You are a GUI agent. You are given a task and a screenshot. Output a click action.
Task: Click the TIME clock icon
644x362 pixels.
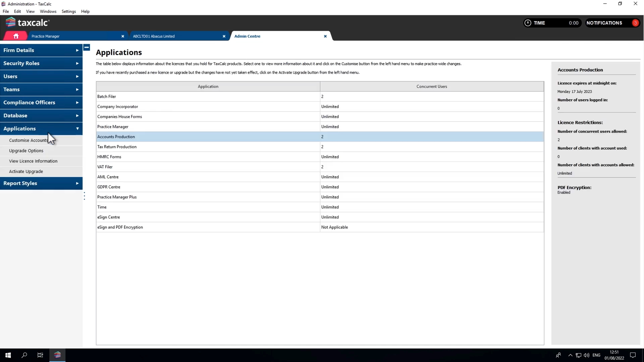pyautogui.click(x=528, y=23)
